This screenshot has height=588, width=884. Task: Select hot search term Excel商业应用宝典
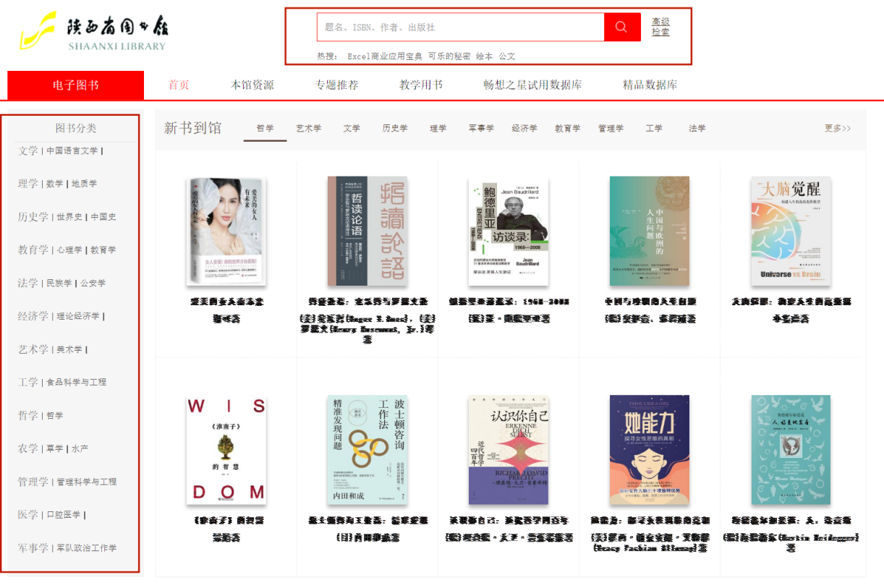(x=385, y=56)
